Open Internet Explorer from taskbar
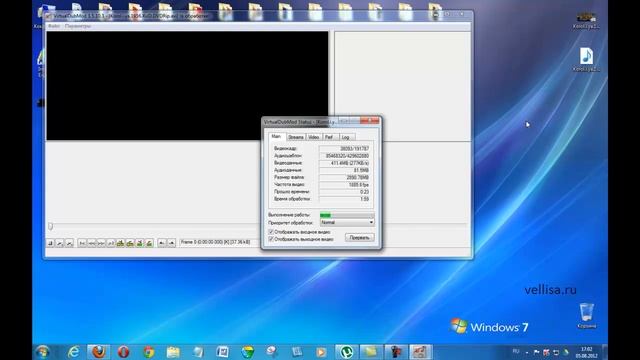Viewport: 640px width, 360px height. [x=74, y=351]
